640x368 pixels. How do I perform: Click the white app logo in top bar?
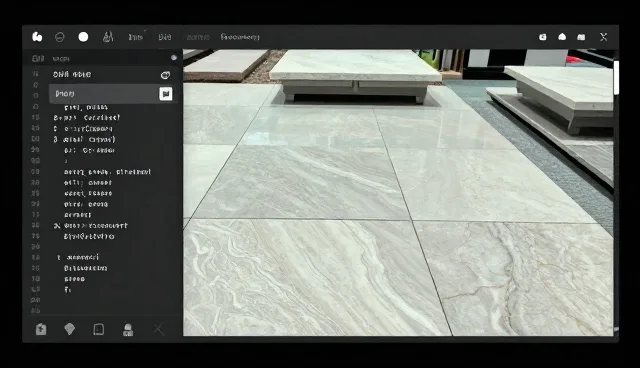click(37, 37)
